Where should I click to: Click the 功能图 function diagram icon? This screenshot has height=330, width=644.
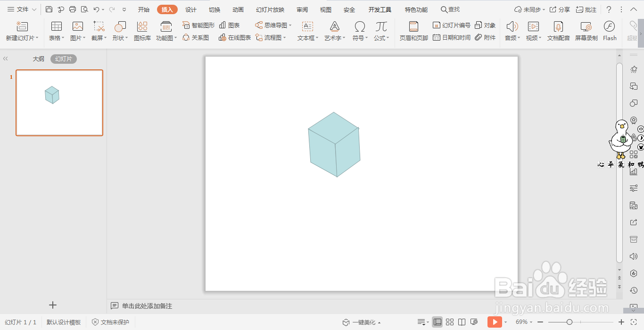[166, 31]
